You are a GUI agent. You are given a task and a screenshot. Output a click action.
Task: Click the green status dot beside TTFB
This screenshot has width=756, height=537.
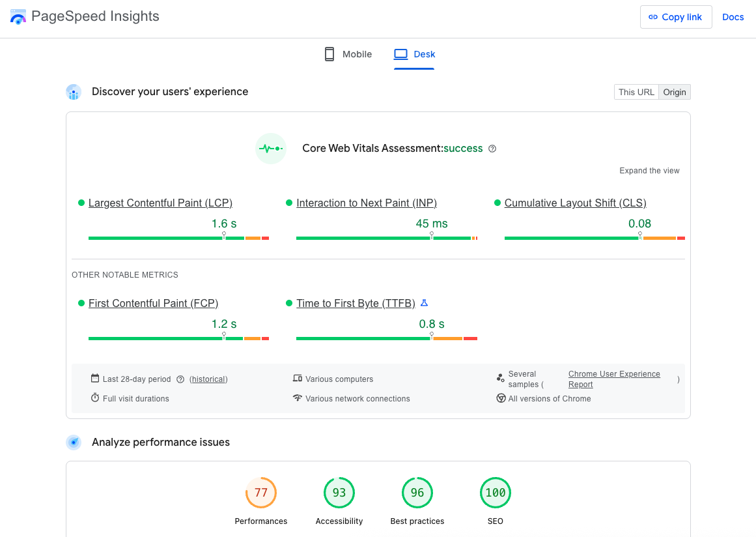point(289,304)
